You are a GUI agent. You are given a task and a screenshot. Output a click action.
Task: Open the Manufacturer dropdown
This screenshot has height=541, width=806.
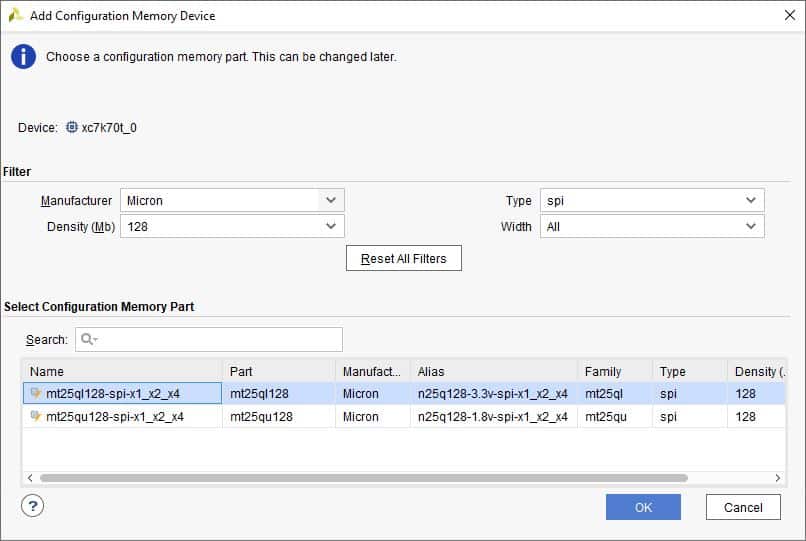click(x=332, y=200)
